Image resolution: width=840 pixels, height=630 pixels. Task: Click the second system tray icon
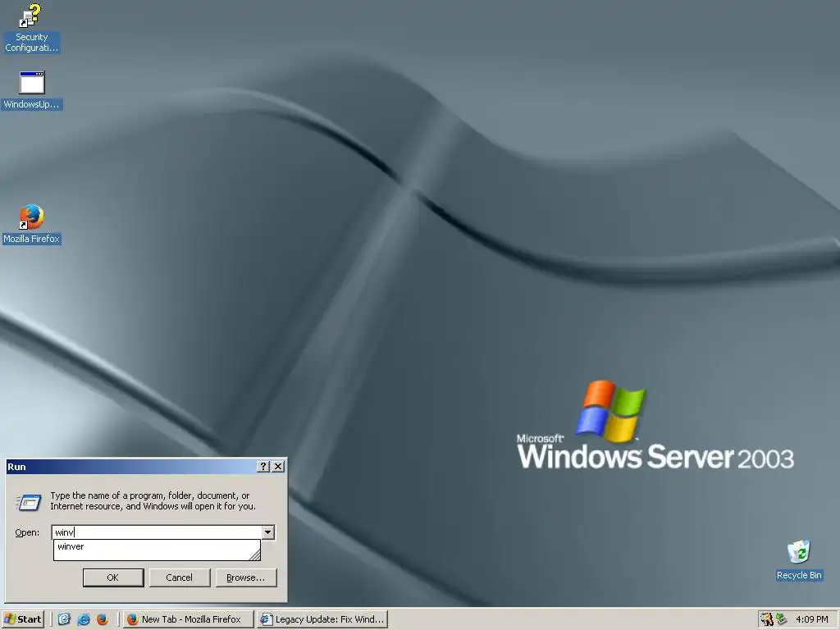tap(782, 619)
